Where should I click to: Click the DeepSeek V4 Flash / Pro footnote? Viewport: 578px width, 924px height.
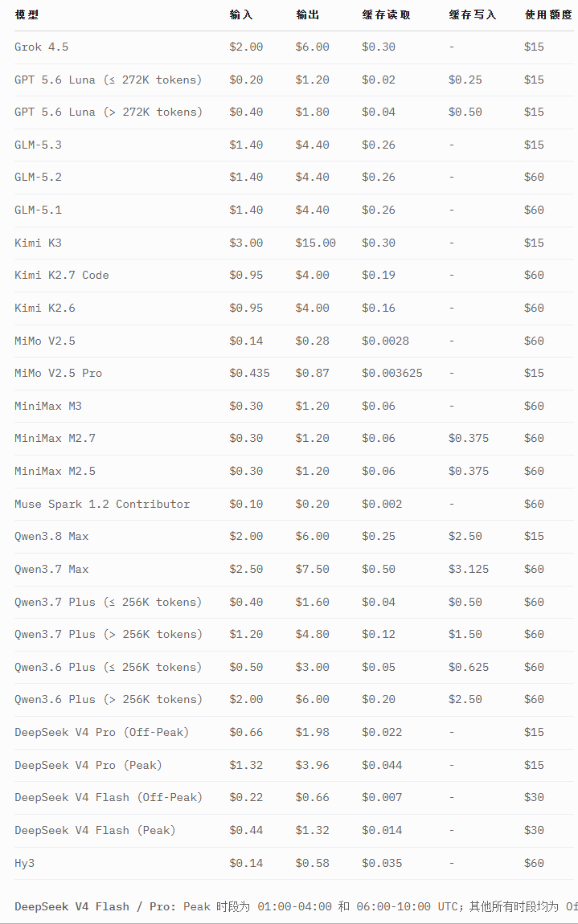pos(296,907)
